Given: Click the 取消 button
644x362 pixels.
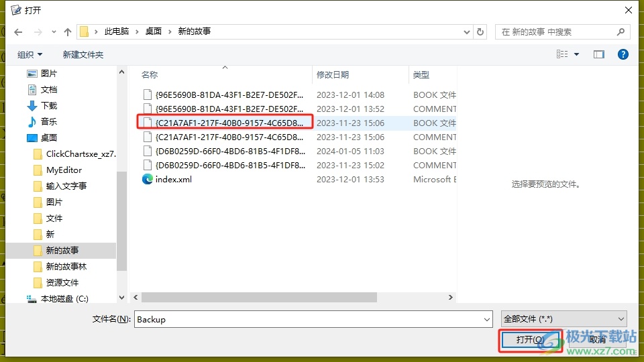Looking at the screenshot, I should 598,339.
